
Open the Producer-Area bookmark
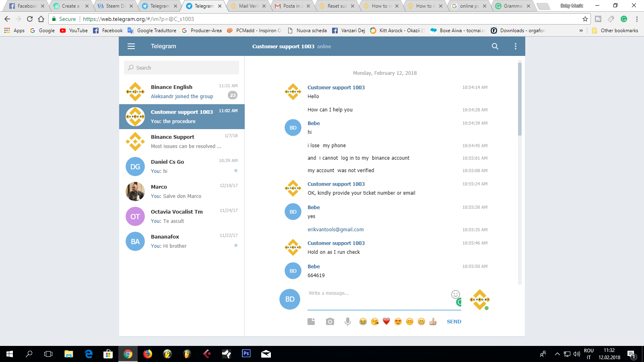point(202,31)
